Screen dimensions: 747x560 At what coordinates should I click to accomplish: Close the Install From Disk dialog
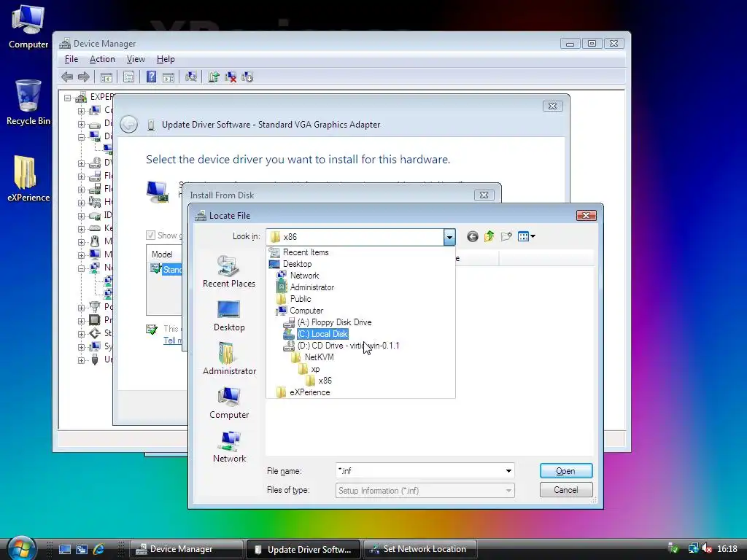click(484, 195)
